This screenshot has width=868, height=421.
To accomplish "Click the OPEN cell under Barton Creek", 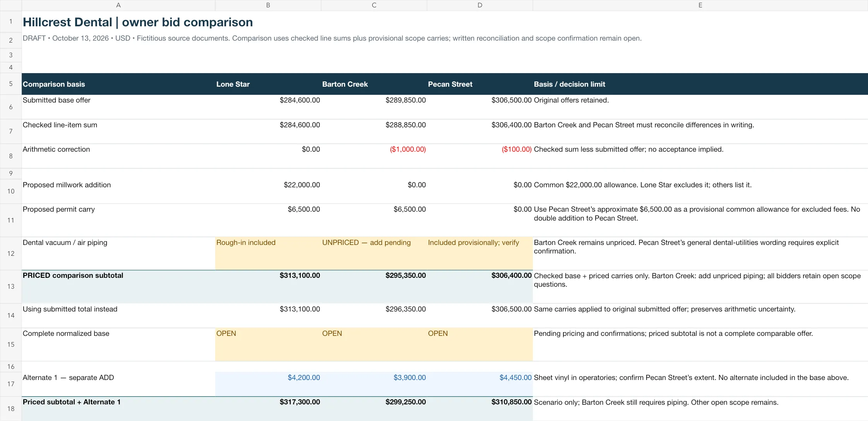I will pos(374,344).
